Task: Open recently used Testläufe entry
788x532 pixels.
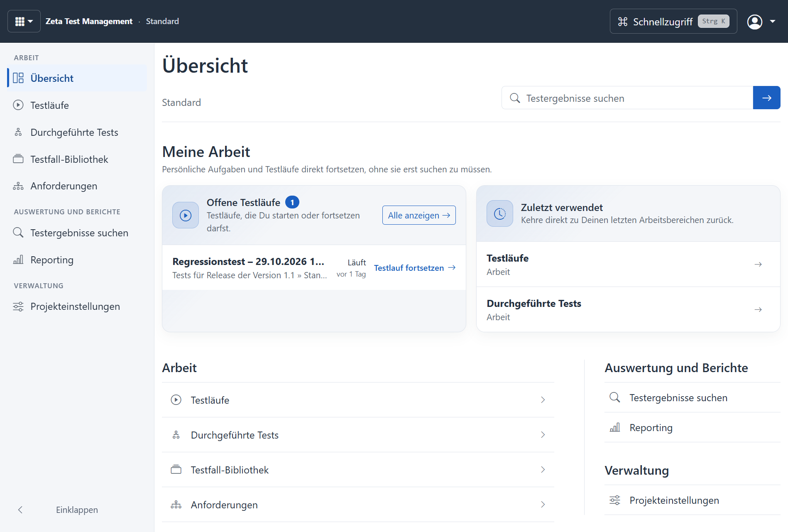Action: 628,265
